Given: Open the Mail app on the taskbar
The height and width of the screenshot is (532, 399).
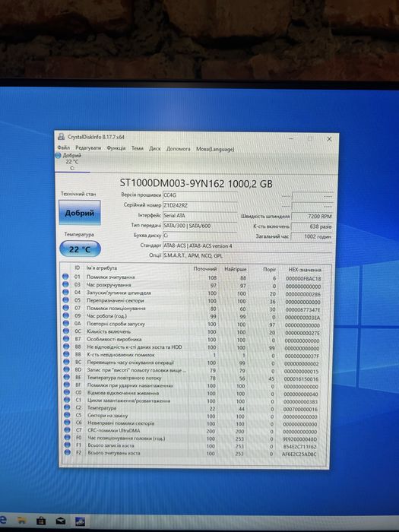Looking at the screenshot, I should (60, 521).
